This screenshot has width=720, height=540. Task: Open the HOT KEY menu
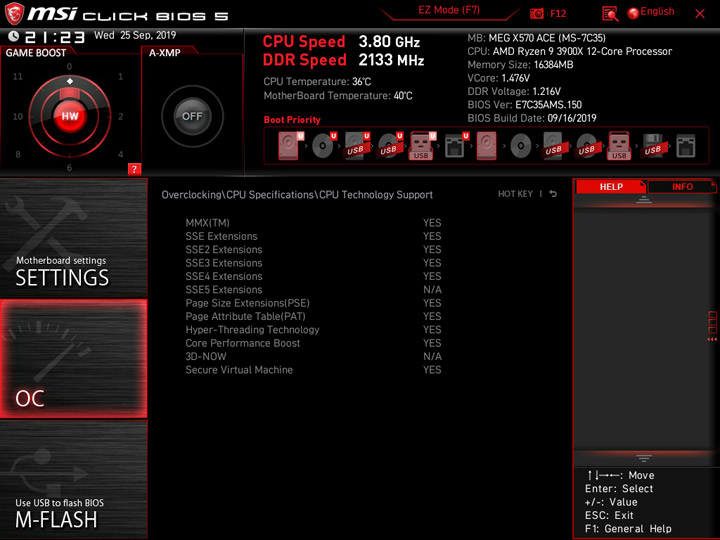coord(515,194)
